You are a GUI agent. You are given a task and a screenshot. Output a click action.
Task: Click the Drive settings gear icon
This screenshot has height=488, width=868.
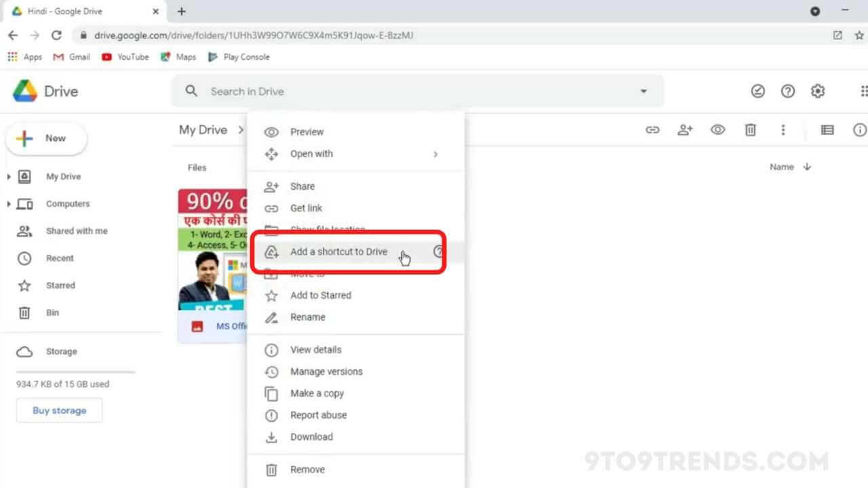pyautogui.click(x=818, y=90)
